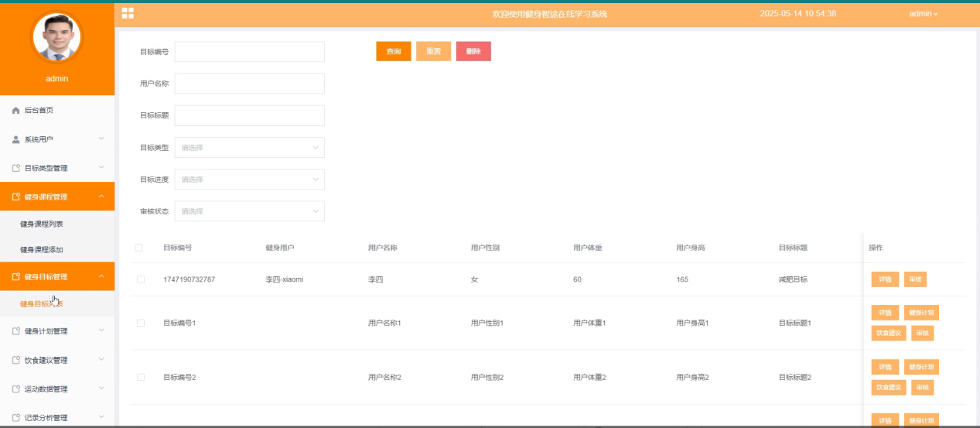Click the 重置 button
980x428 pixels.
click(x=433, y=51)
